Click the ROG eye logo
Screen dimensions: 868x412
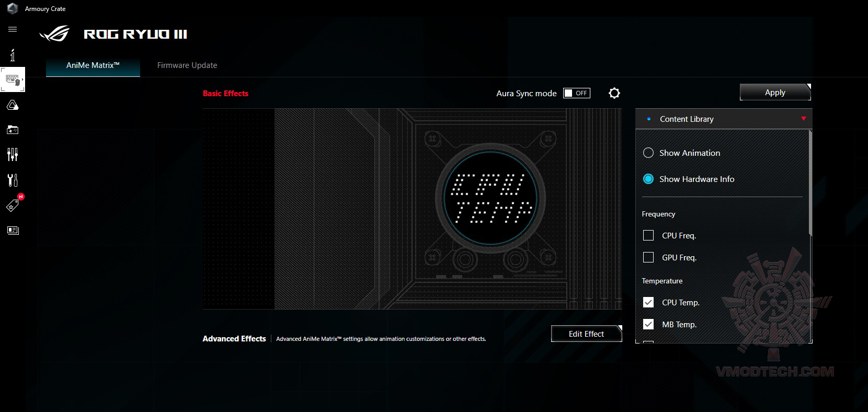(55, 34)
